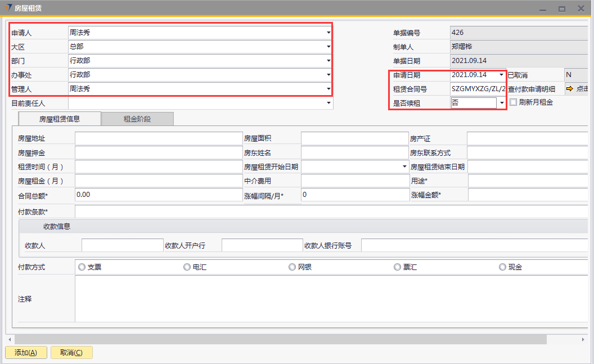This screenshot has width=594, height=364.
Task: Pick the 现金 radio option
Action: pos(503,267)
